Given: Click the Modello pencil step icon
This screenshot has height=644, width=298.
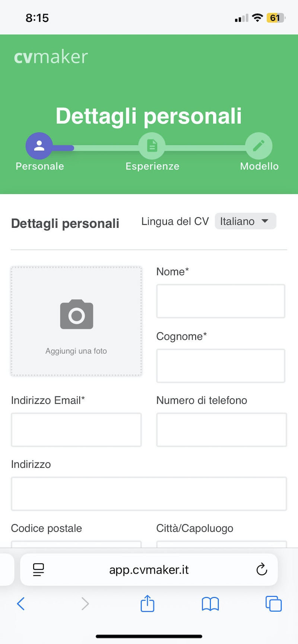Looking at the screenshot, I should [259, 145].
